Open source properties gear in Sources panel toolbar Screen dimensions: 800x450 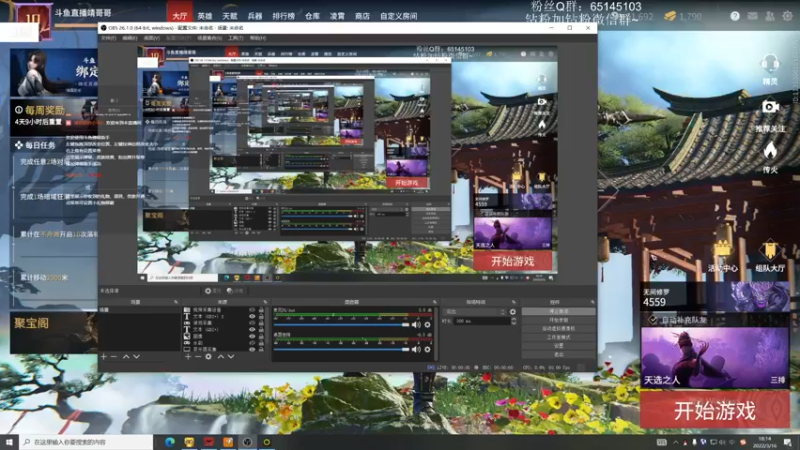click(x=208, y=357)
